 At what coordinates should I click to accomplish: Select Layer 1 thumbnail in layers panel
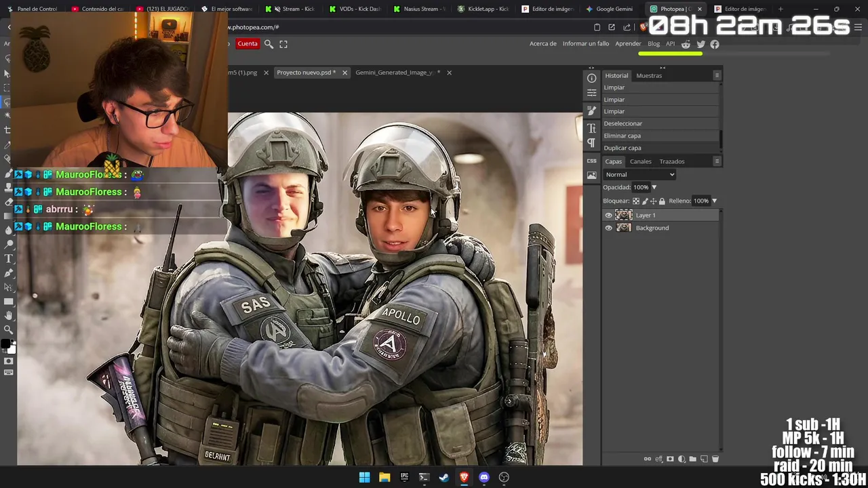624,216
